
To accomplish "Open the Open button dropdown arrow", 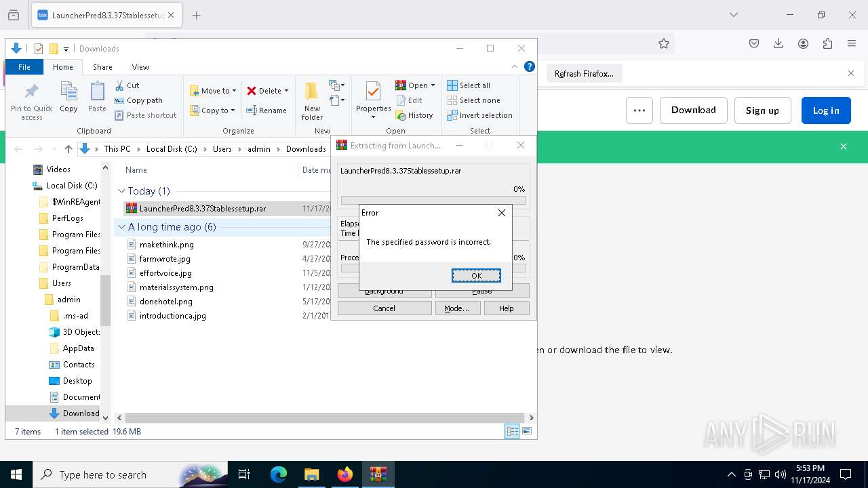I will point(433,85).
